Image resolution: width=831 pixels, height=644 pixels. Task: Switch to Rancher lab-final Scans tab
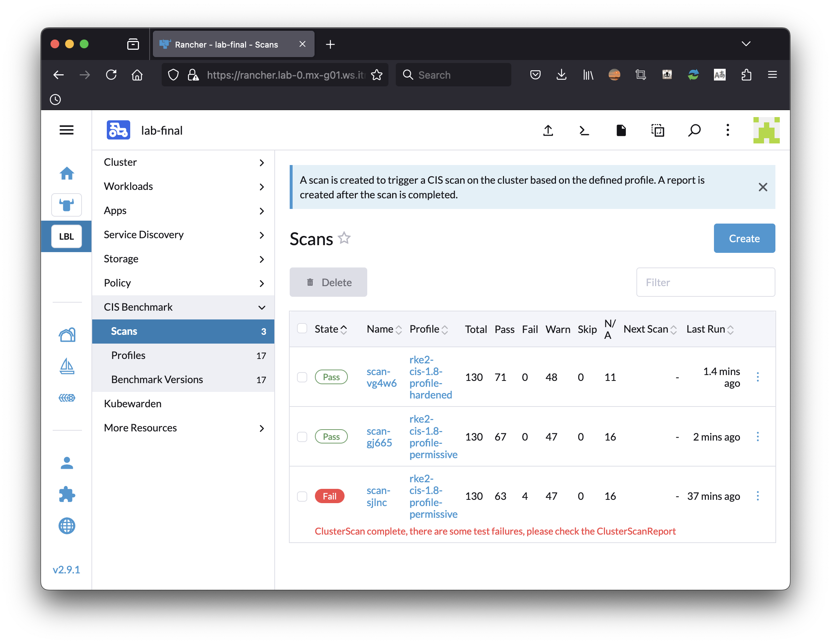pos(234,44)
